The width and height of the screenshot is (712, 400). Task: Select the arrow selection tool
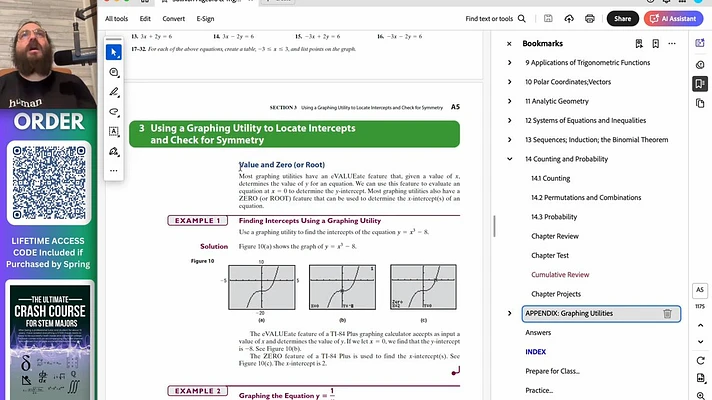114,53
